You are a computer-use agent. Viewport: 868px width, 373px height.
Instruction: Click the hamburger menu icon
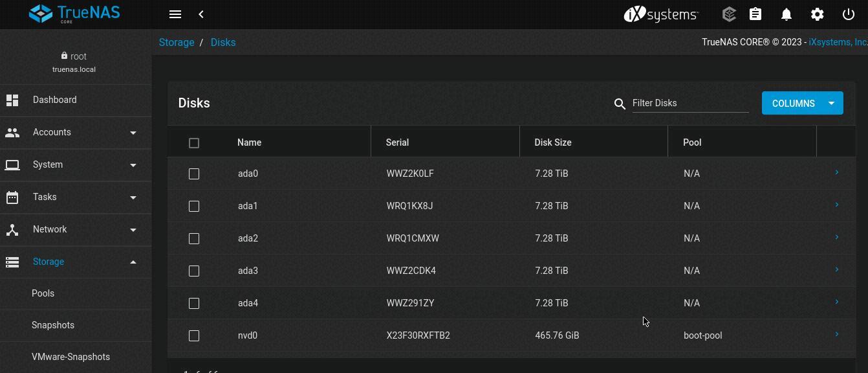(175, 14)
